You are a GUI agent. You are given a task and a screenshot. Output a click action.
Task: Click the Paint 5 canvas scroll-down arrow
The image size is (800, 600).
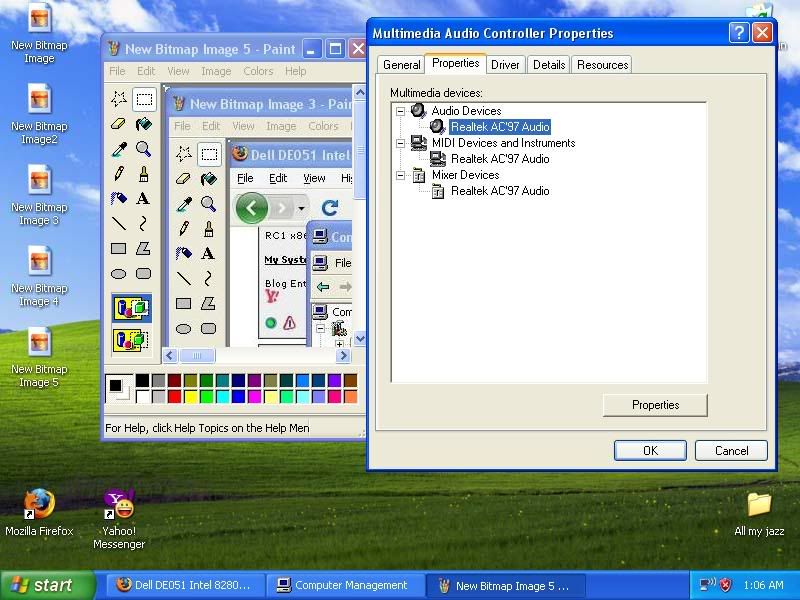tap(360, 339)
